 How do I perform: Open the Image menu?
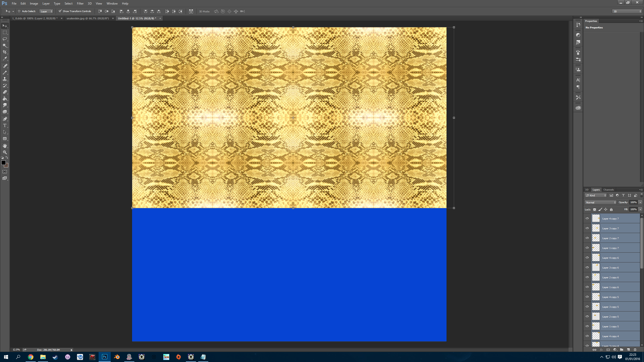[34, 4]
